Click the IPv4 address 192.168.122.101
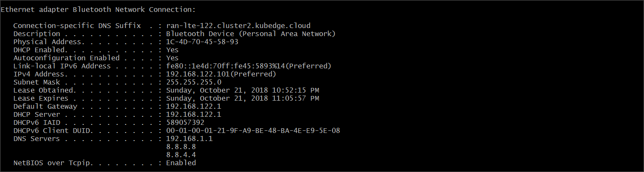The width and height of the screenshot is (644, 172). [198, 74]
